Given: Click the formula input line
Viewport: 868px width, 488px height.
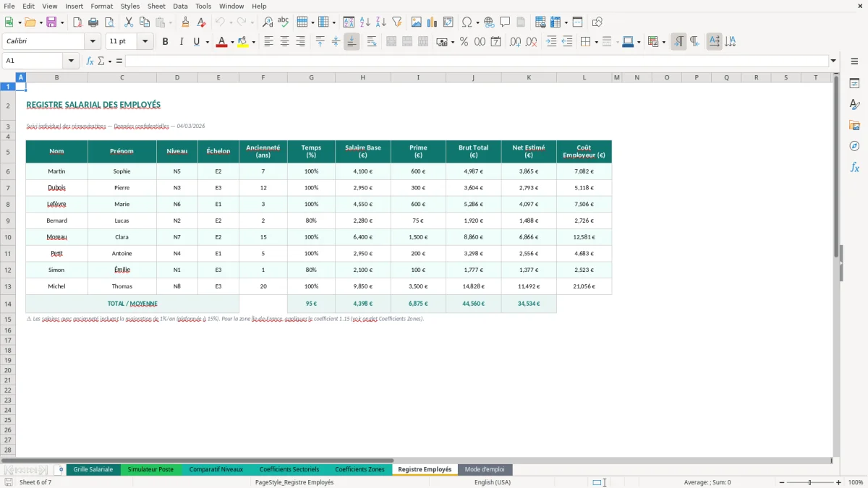Looking at the screenshot, I should pyautogui.click(x=476, y=61).
